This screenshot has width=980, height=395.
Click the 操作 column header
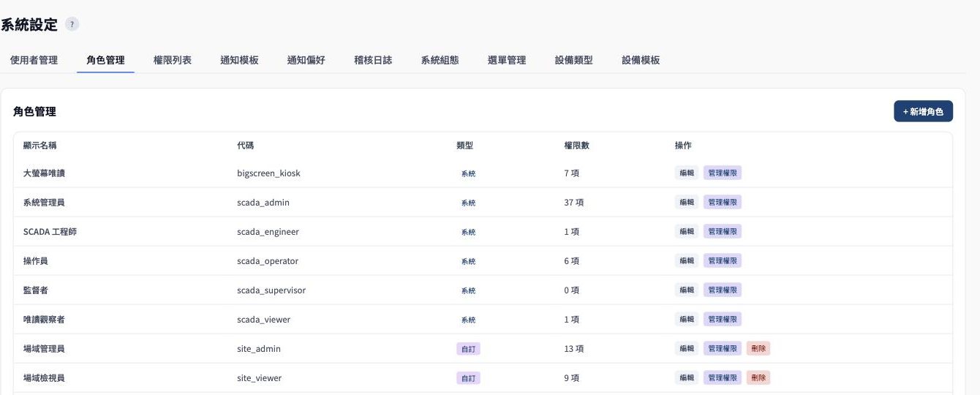point(683,146)
